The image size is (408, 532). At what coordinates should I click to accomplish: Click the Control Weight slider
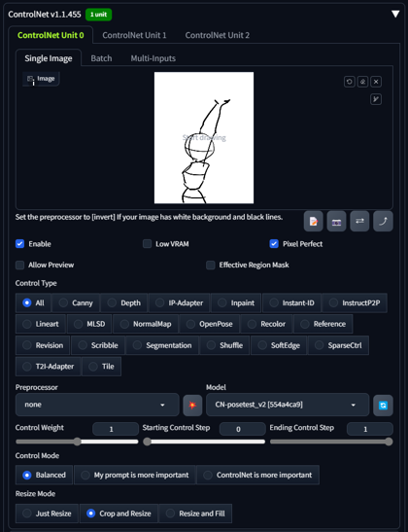pyautogui.click(x=77, y=442)
